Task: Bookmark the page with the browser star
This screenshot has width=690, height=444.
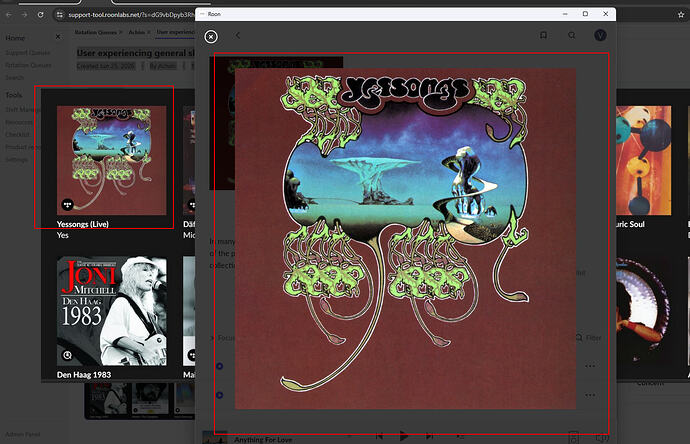Action: [681, 15]
